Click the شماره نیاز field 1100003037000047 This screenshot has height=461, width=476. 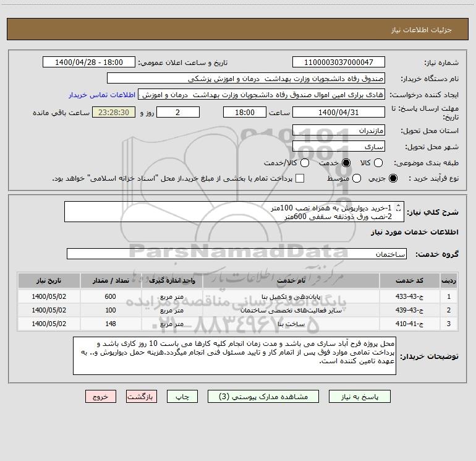pos(339,62)
